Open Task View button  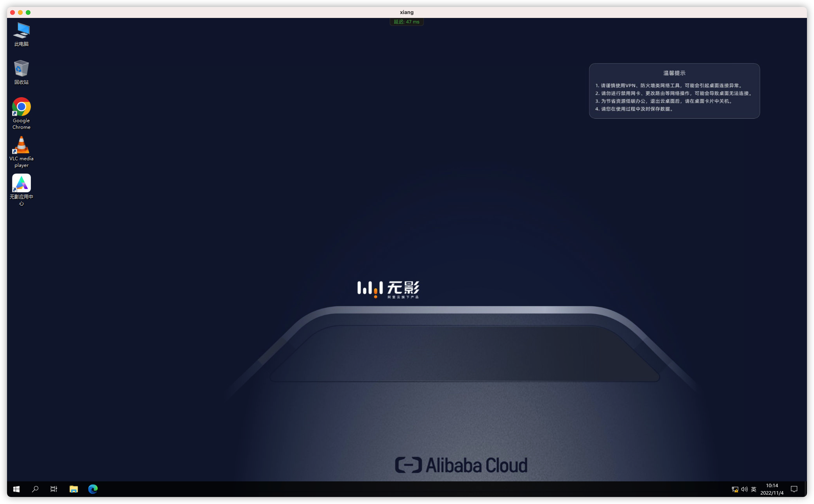54,489
